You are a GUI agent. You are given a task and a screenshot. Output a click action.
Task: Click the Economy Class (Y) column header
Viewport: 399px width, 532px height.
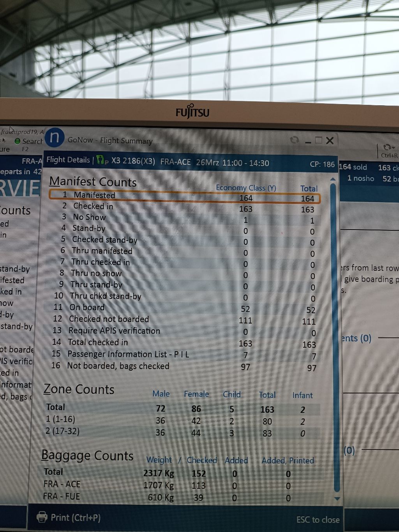246,188
